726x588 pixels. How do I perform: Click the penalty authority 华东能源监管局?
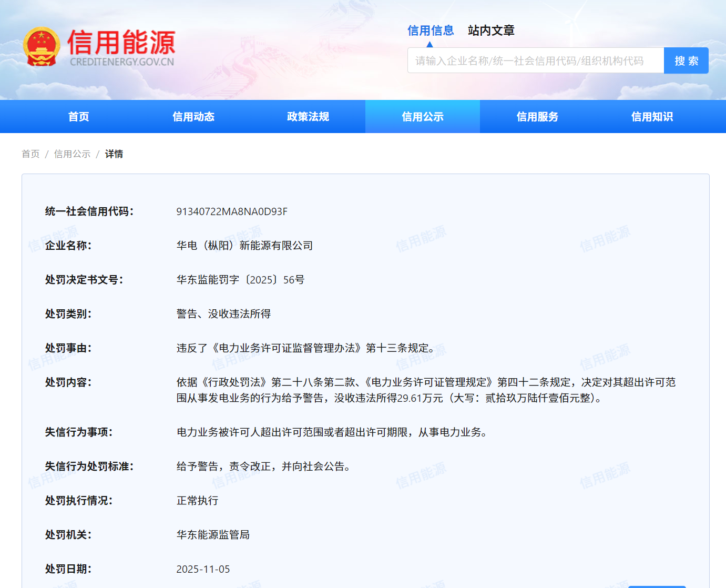(213, 535)
